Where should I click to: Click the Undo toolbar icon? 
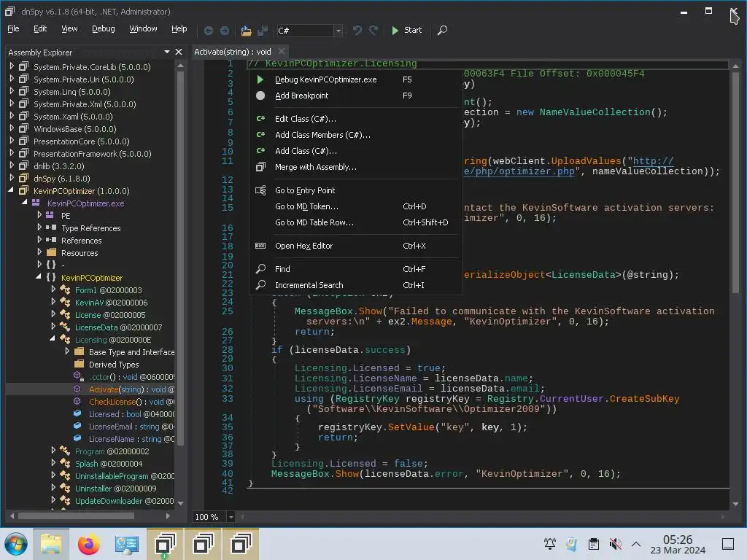pos(357,31)
